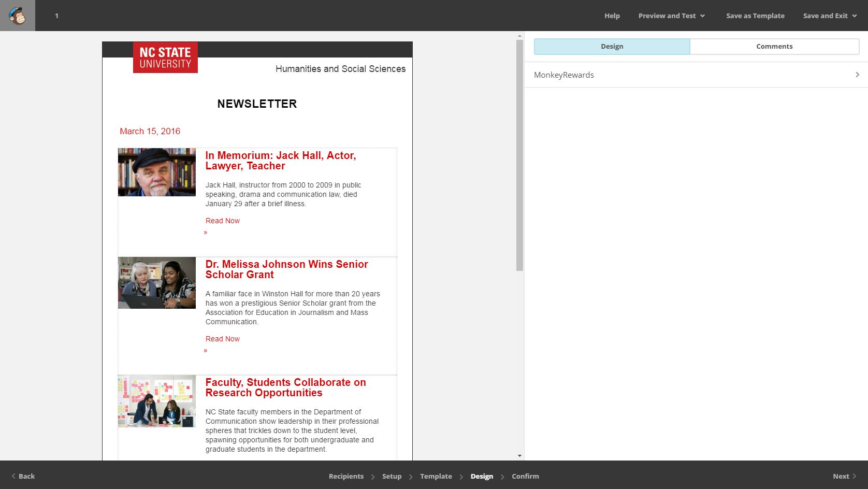Expand the MonkeyRewards section
Viewport: 868px width, 489px height.
(696, 75)
